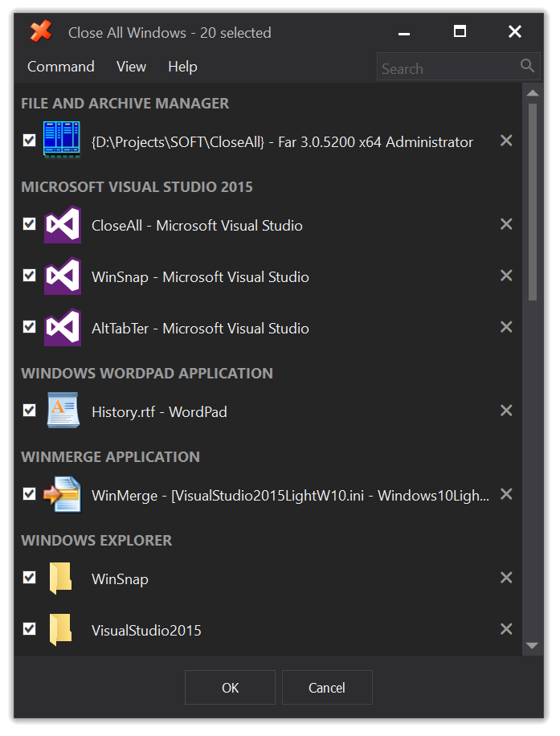
Task: Uncheck the Far 3.0.5200 window checkbox
Action: (x=30, y=140)
